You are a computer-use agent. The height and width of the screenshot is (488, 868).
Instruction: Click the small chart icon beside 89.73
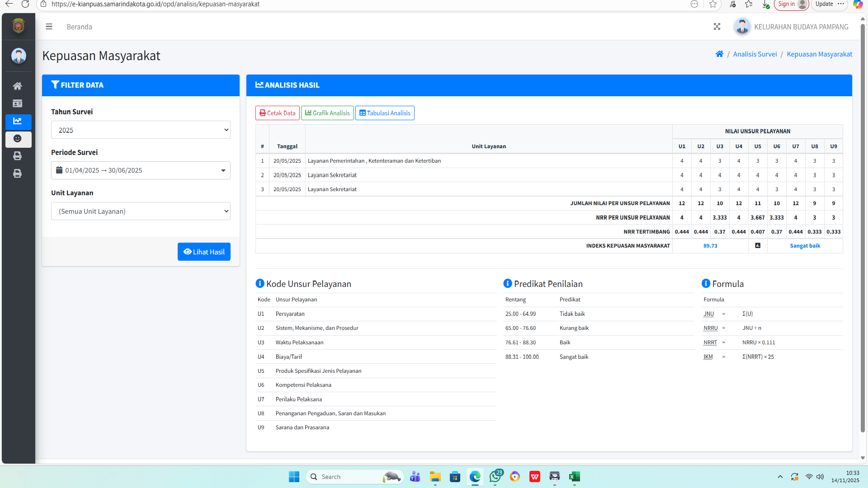[x=758, y=246]
